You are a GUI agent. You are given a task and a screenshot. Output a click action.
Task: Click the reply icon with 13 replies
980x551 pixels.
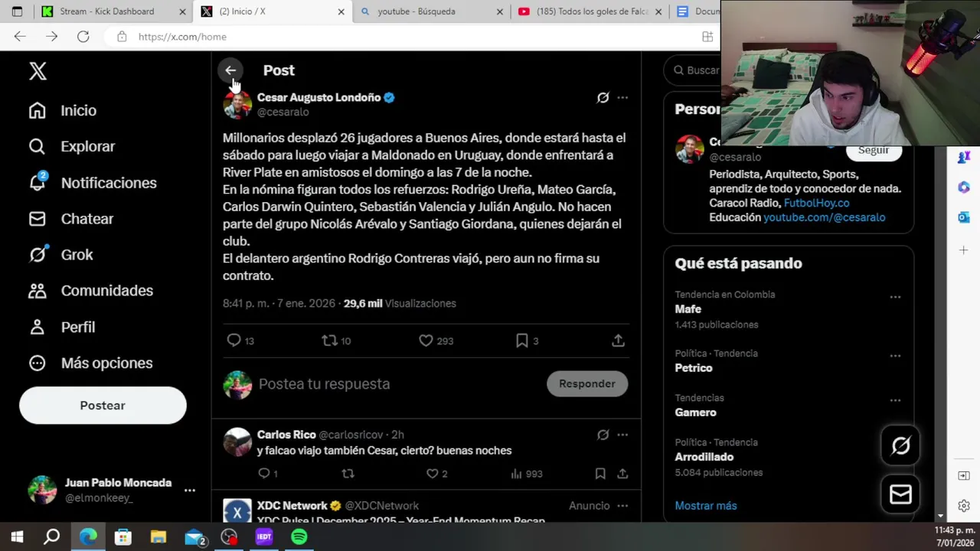tap(240, 341)
